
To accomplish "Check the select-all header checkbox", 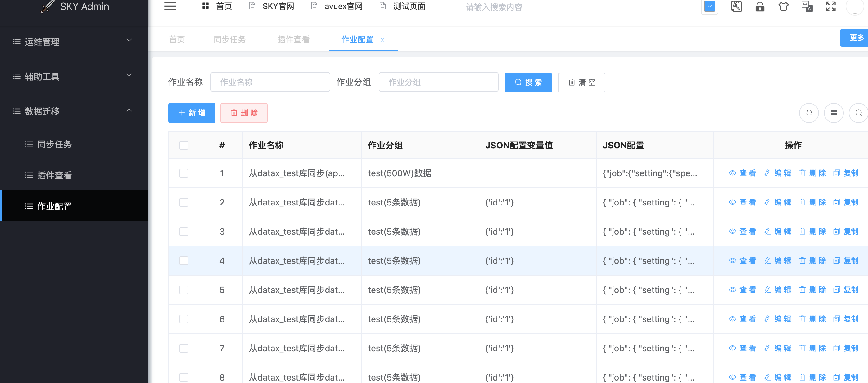I will click(x=184, y=145).
